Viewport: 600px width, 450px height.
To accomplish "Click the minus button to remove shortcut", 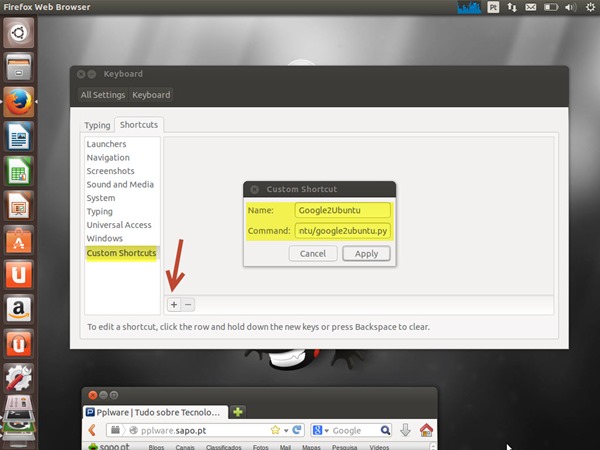I will 188,305.
